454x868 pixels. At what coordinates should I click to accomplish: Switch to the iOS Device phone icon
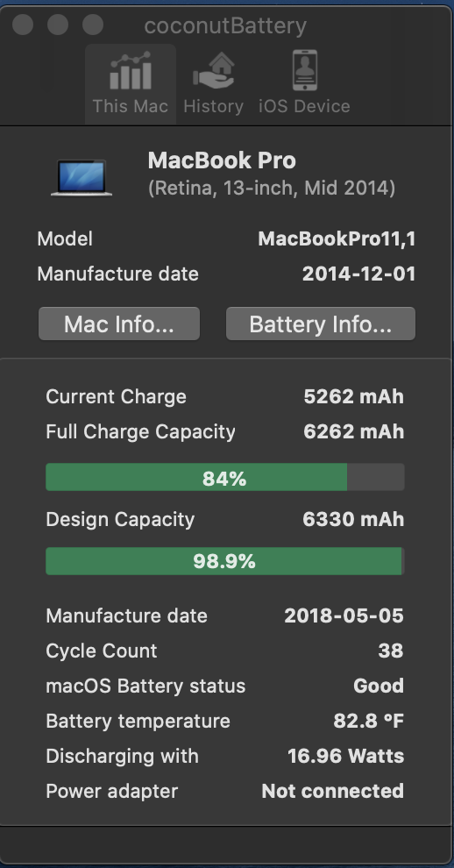point(304,70)
